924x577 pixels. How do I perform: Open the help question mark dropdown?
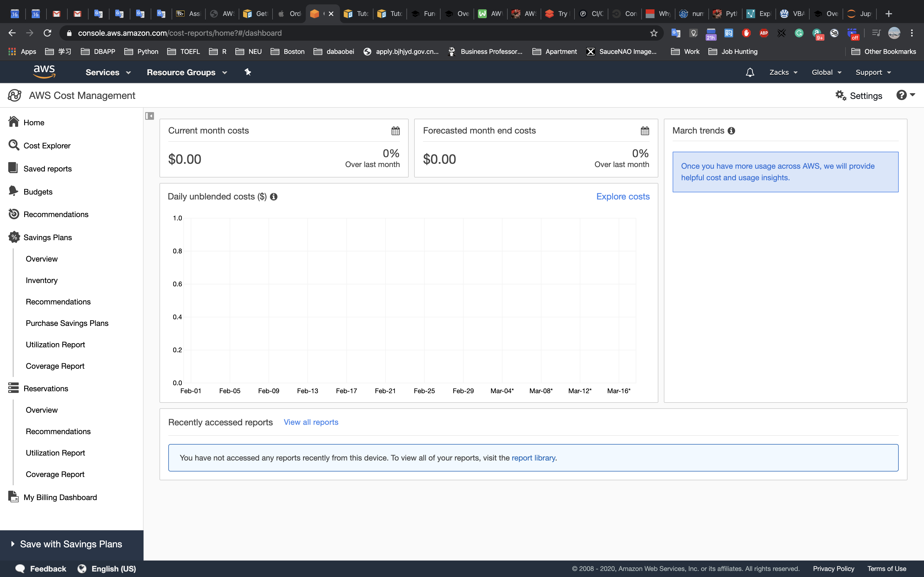(905, 95)
